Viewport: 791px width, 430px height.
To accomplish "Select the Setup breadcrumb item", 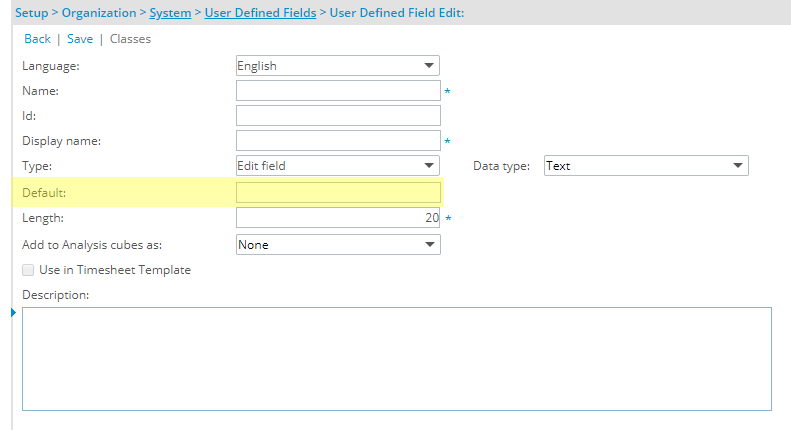I will coord(31,13).
